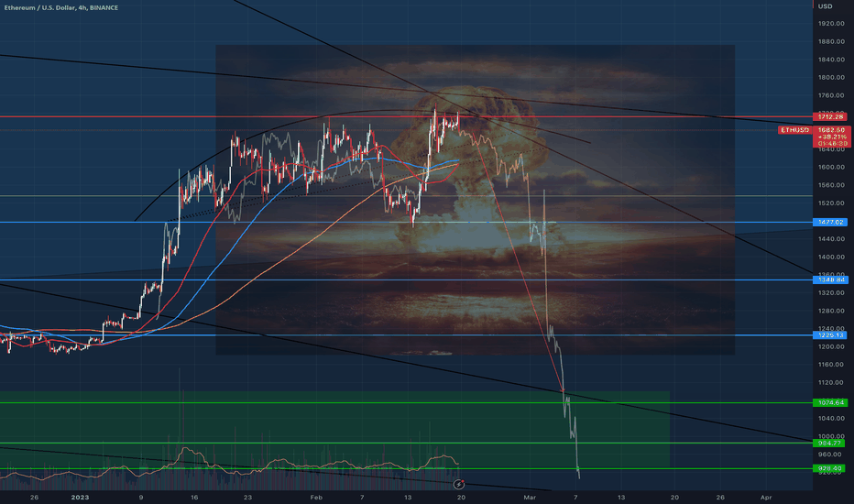
Task: Click the 1840.00 price axis value
Action: [831, 60]
